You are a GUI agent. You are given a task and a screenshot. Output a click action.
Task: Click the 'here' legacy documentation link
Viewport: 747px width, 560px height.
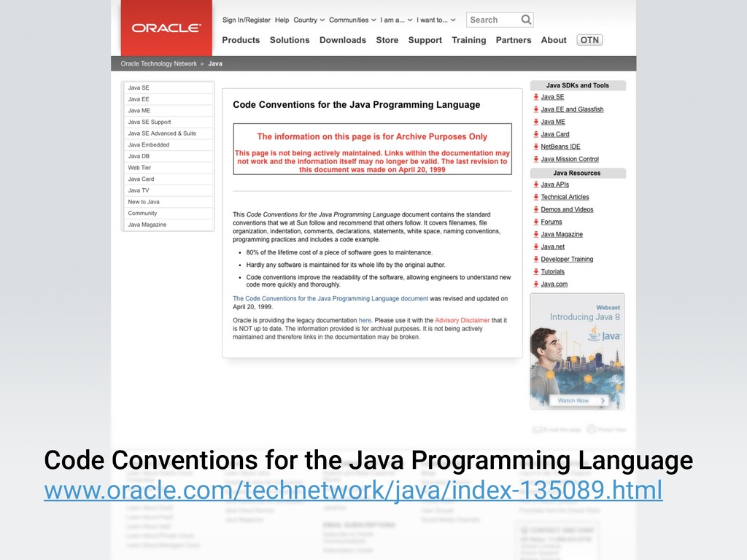(365, 321)
